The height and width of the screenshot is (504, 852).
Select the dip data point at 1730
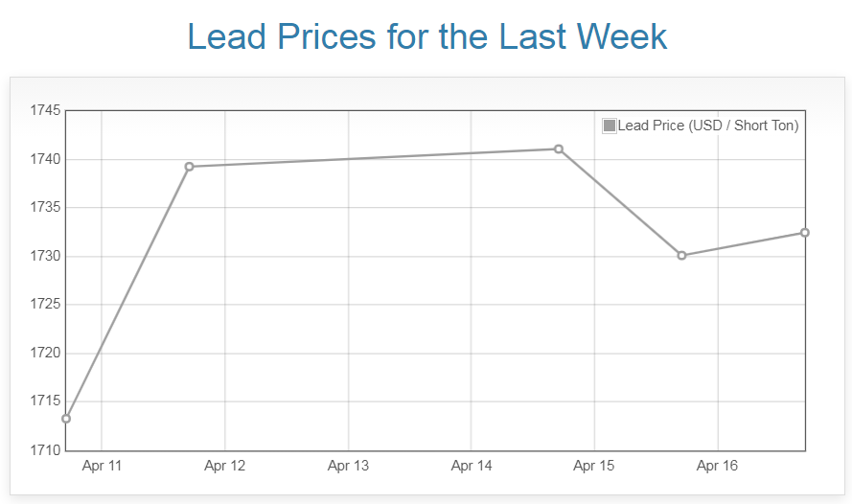click(x=681, y=256)
